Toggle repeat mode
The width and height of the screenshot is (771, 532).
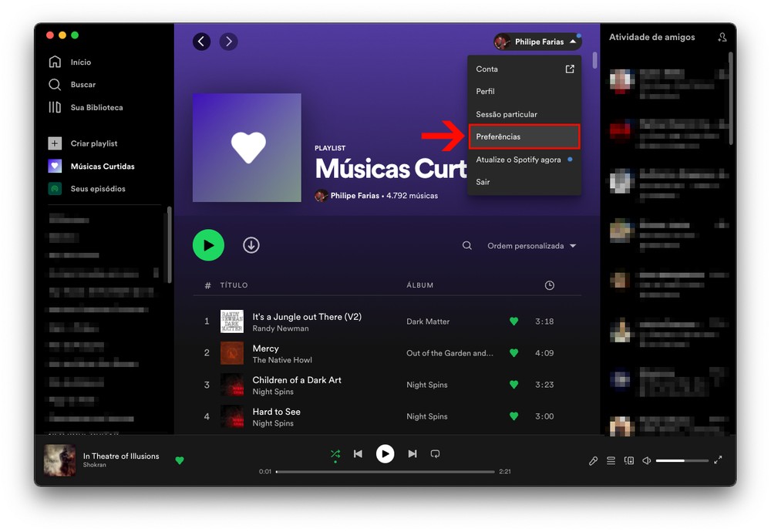pos(435,454)
